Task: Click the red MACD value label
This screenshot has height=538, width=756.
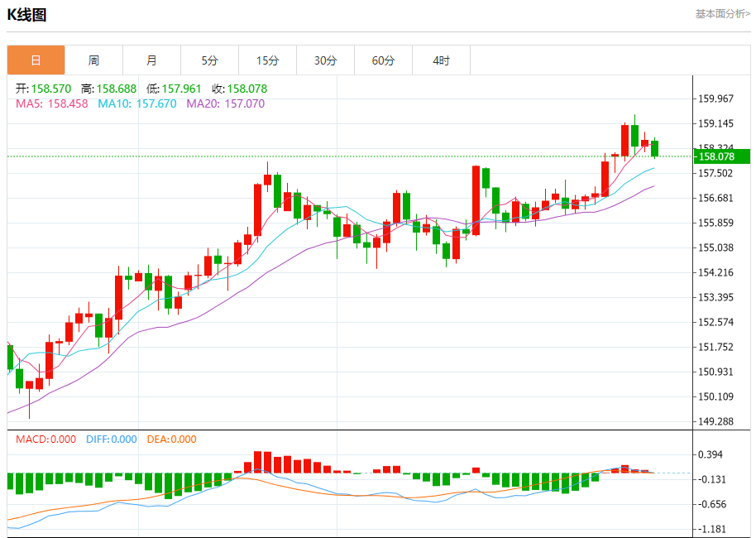Action: [46, 440]
